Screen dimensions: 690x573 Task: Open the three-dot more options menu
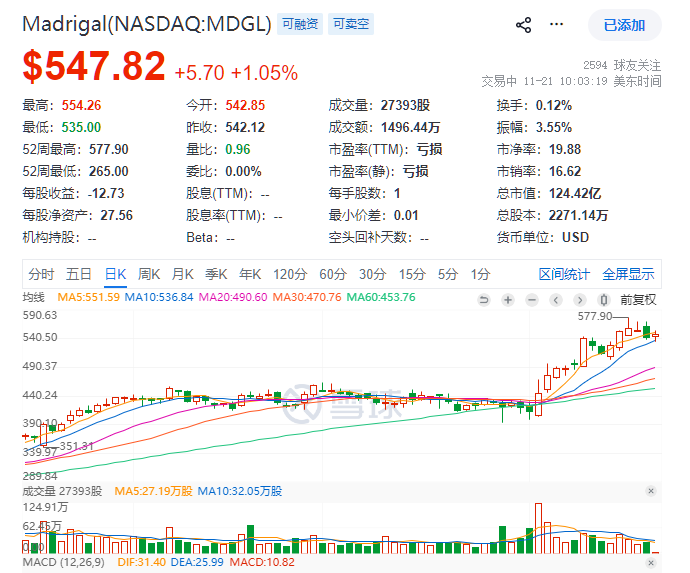coord(556,24)
